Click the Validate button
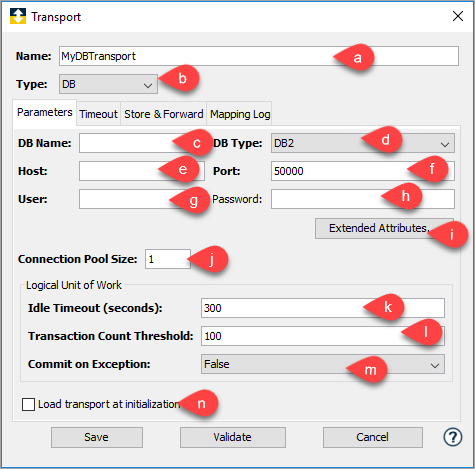Screen dimensions: 475x469 tap(233, 437)
